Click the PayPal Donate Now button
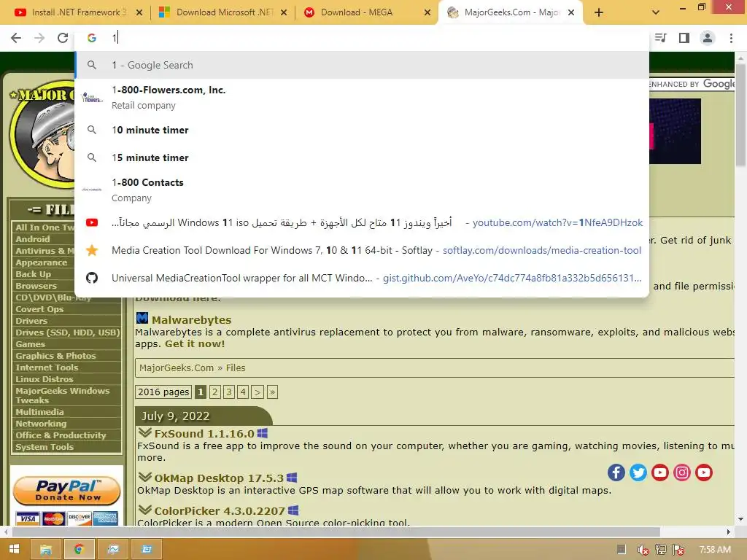Screen dimensions: 747x560 coord(66,491)
